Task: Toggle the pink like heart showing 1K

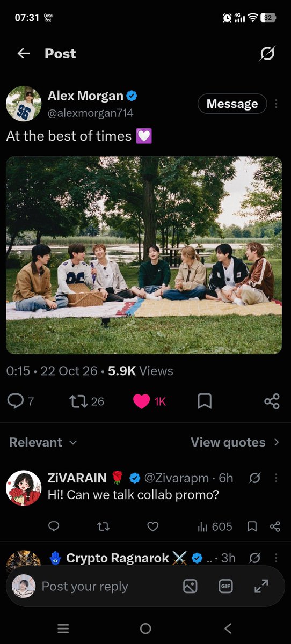Action: [150, 401]
